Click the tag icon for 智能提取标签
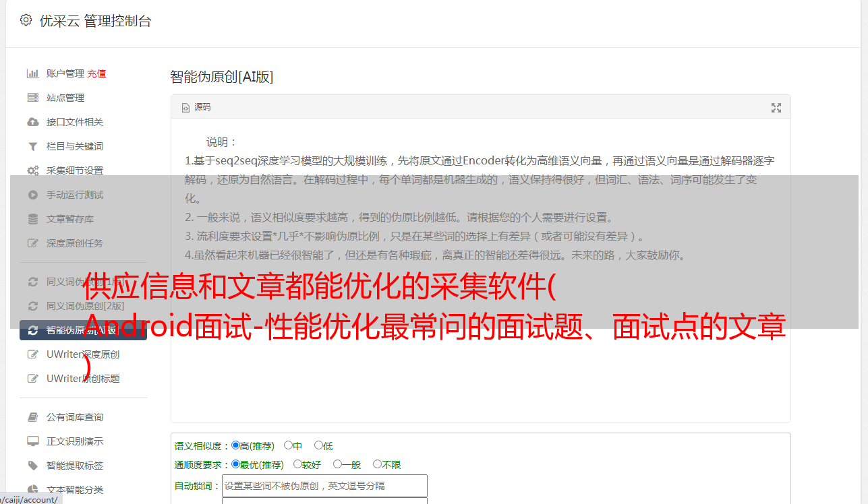 pos(32,466)
